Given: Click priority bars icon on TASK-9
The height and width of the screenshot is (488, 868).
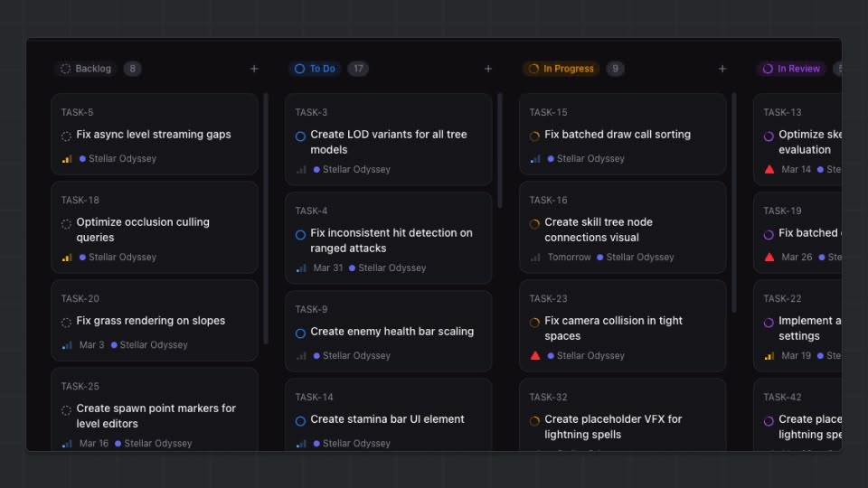Looking at the screenshot, I should click(301, 356).
